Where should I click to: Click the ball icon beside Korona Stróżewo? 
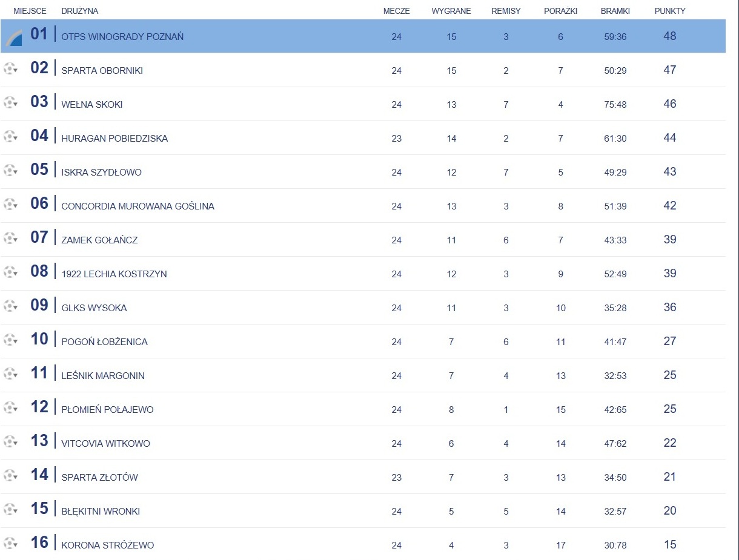8,544
